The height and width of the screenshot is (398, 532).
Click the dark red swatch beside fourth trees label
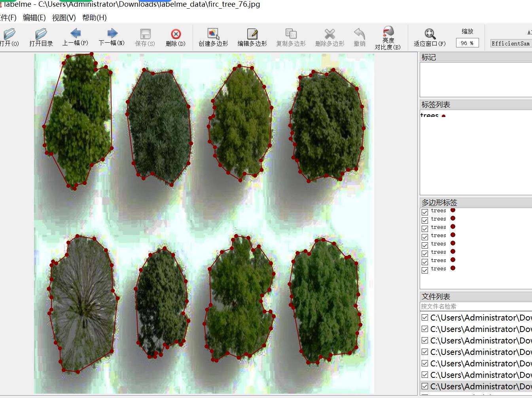click(x=453, y=235)
